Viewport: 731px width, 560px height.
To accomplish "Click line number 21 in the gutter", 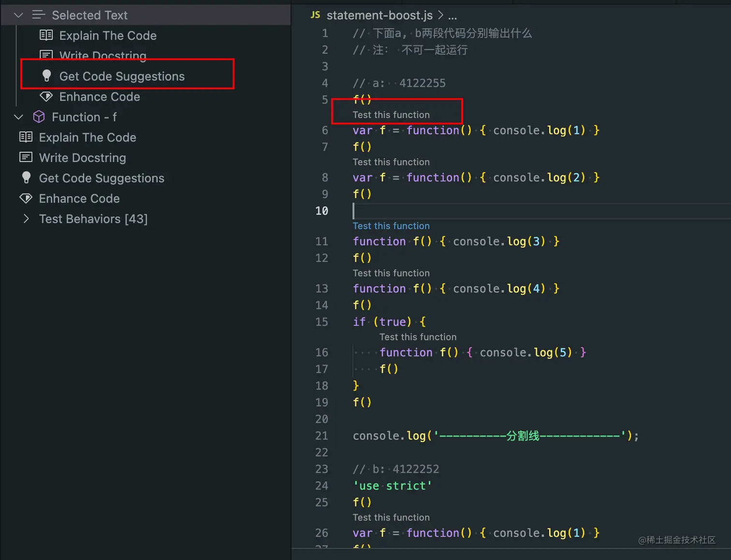I will [x=322, y=436].
